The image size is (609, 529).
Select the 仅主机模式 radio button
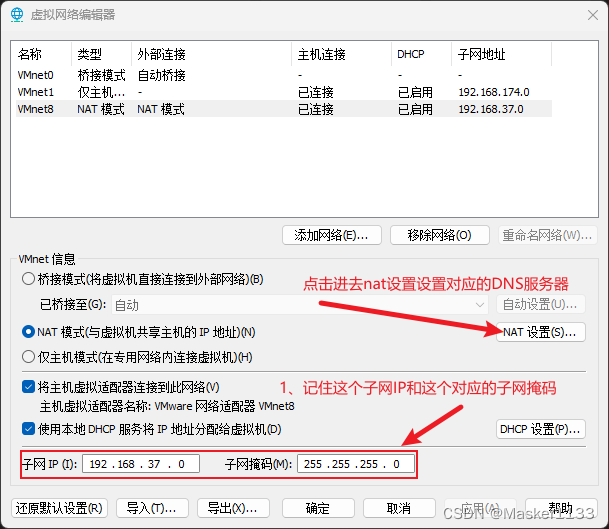click(28, 357)
